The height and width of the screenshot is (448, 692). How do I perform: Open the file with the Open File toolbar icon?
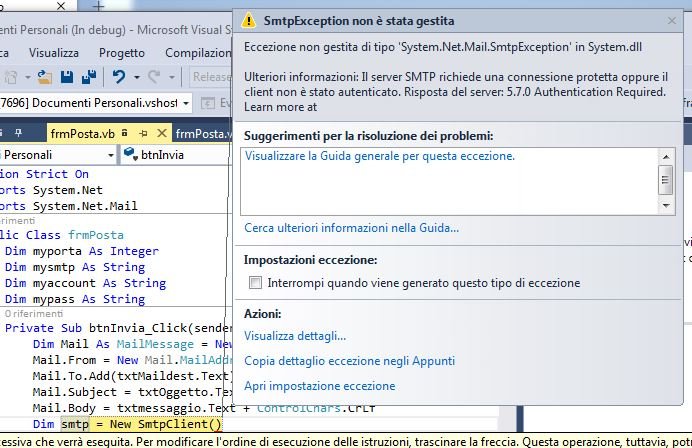[x=44, y=77]
